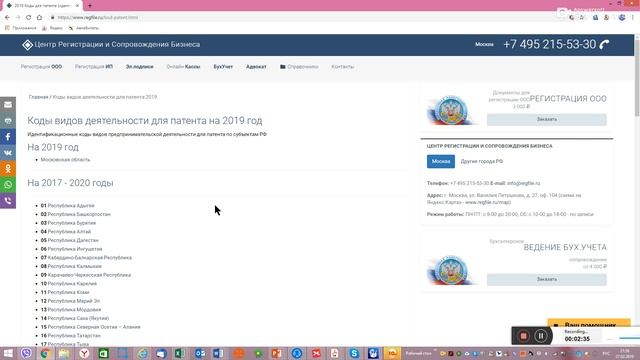Share by email using the envelope sidebar icon
The width and height of the screenshot is (640, 360).
[8, 105]
